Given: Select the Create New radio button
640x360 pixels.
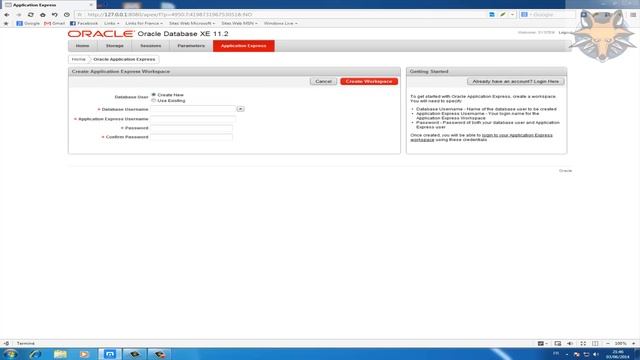Looking at the screenshot, I should [154, 95].
